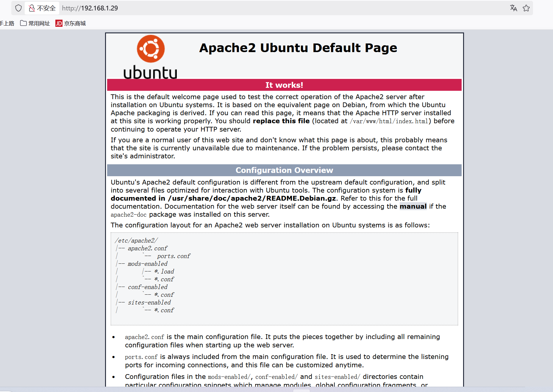Click sites-enabled in the layout tree
The image size is (553, 392).
149,302
